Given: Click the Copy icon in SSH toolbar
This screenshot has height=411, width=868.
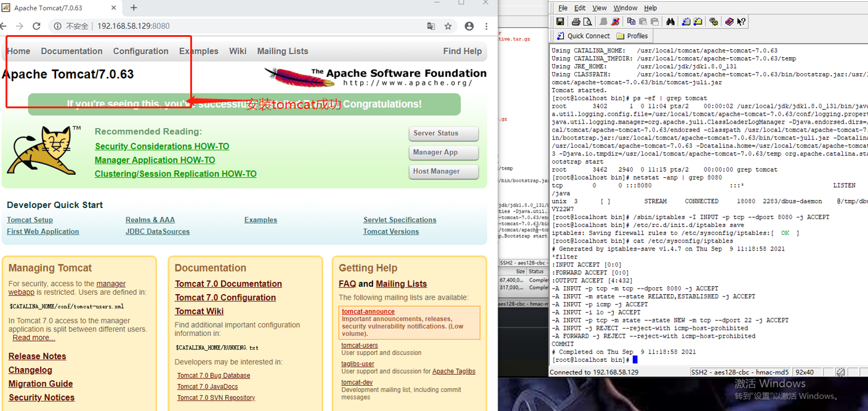Looking at the screenshot, I should tap(631, 22).
